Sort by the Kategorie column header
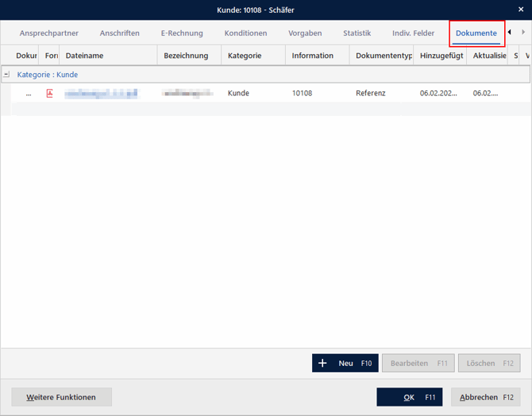 point(253,56)
